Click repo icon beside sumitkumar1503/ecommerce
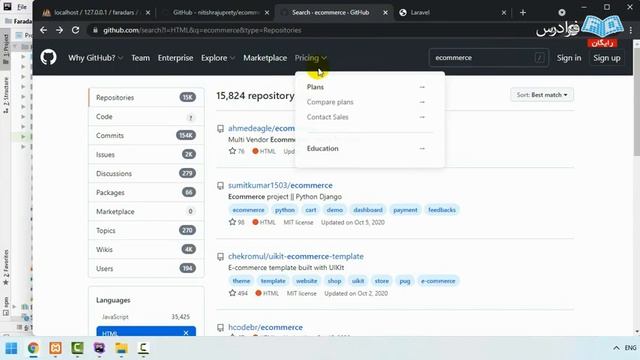Image resolution: width=640 pixels, height=360 pixels. tap(220, 186)
